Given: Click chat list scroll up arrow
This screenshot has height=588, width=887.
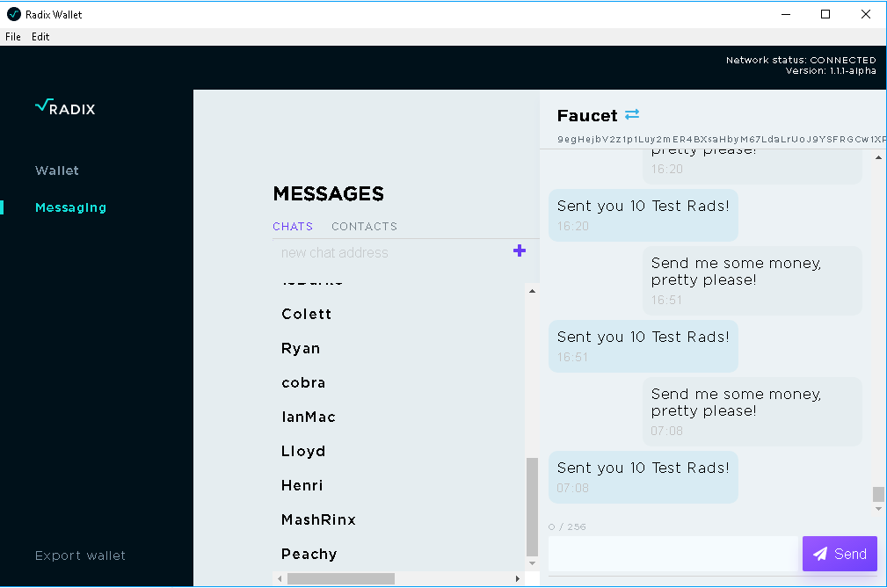Looking at the screenshot, I should click(532, 291).
